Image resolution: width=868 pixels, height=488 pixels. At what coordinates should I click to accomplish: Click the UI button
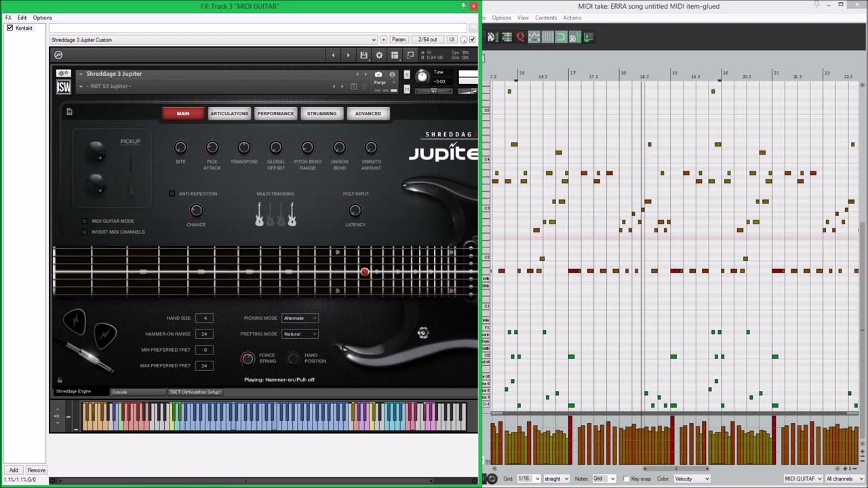coord(452,39)
